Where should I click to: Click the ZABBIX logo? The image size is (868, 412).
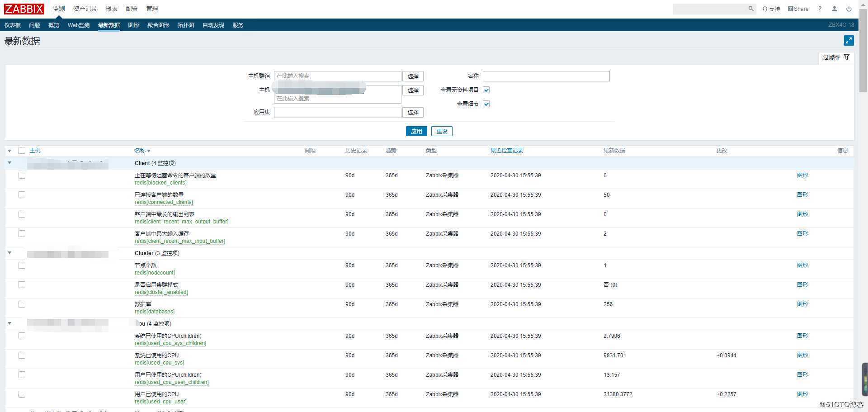[x=24, y=9]
